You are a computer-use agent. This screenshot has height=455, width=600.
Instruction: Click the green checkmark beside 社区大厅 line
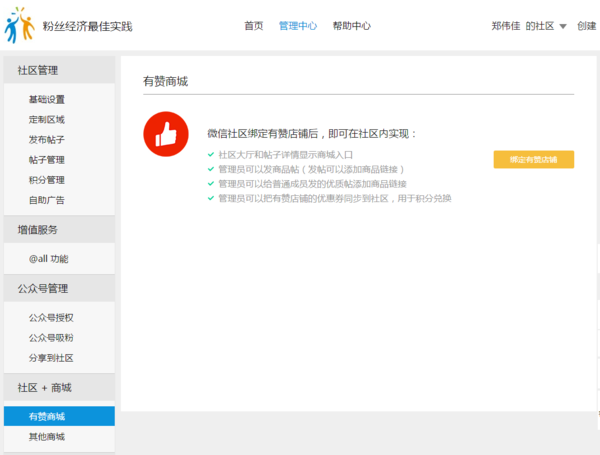pyautogui.click(x=210, y=155)
